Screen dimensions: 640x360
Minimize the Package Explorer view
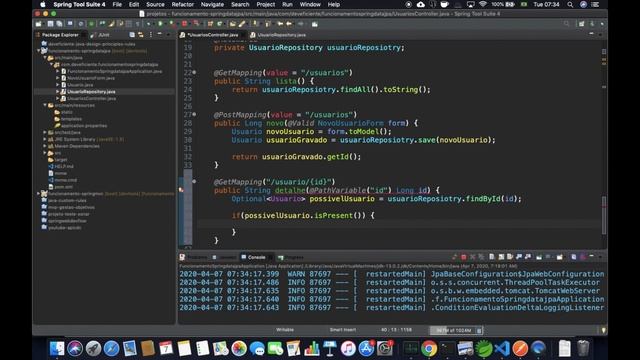point(160,34)
